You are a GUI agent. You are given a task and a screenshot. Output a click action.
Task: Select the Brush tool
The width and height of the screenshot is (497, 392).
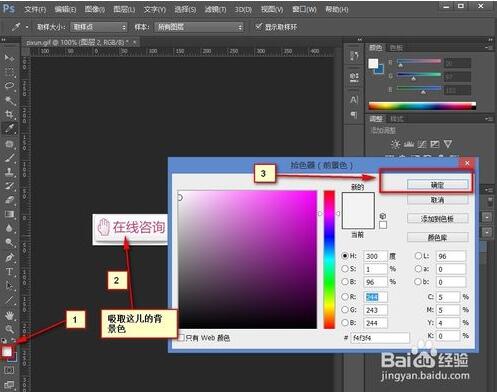(9, 158)
